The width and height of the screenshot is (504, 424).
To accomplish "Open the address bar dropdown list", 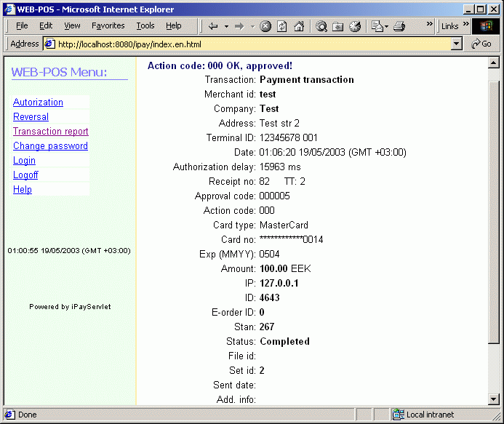I will tap(457, 44).
